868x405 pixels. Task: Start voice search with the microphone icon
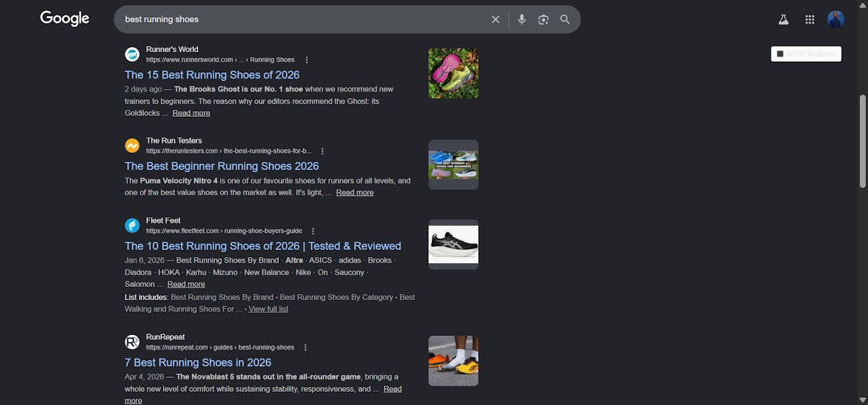tap(522, 19)
